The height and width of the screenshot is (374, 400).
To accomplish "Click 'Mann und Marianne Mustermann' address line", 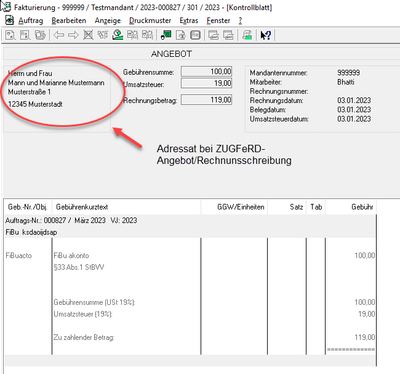I will [56, 83].
